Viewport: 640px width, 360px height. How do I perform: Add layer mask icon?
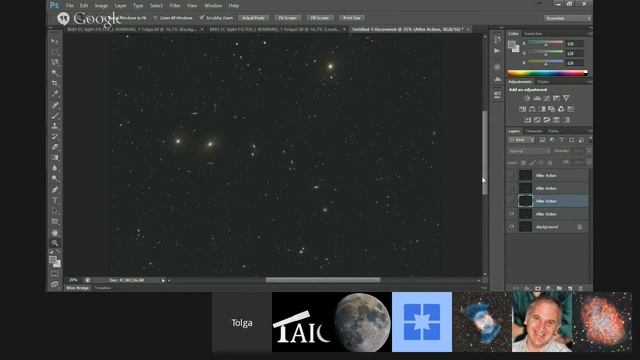pyautogui.click(x=538, y=288)
